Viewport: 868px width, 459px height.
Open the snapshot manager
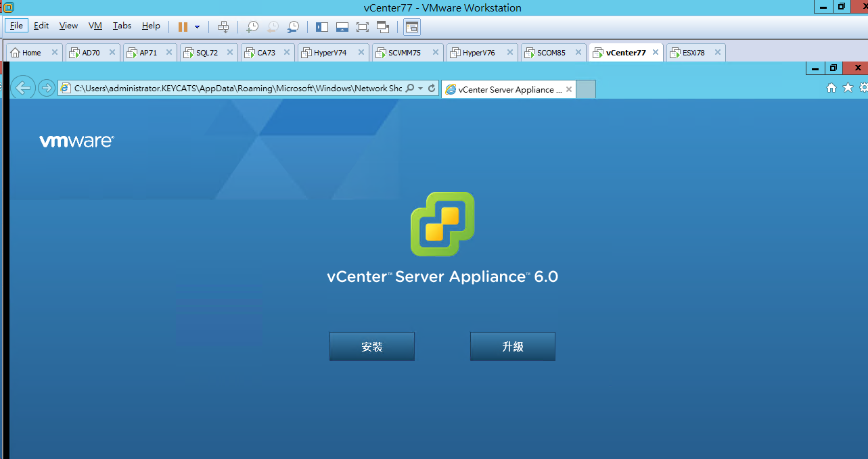(293, 27)
